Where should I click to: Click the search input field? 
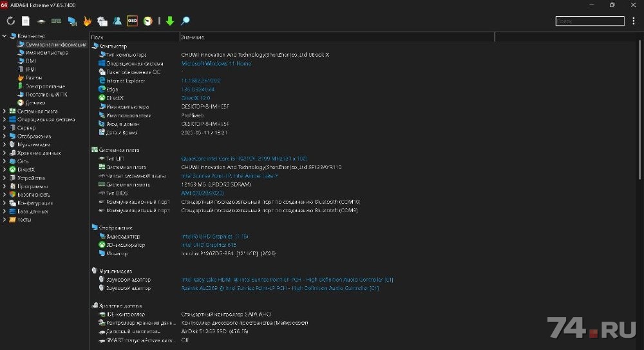590,21
